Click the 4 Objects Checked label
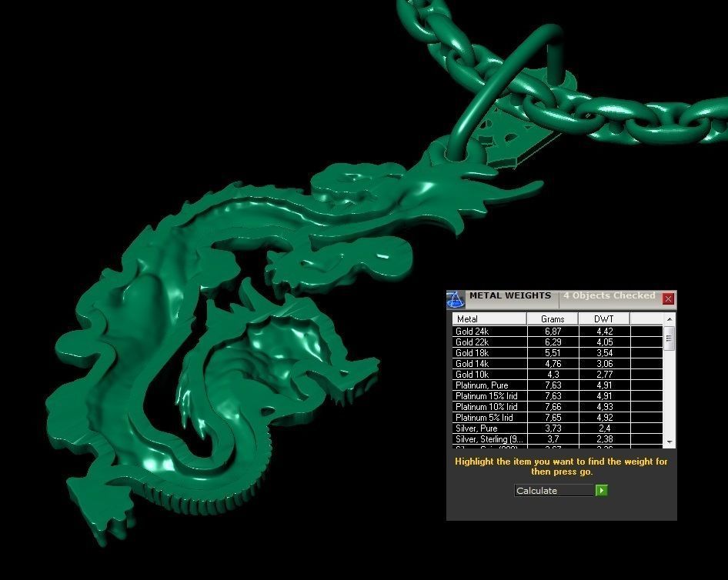This screenshot has width=728, height=580. tap(609, 295)
